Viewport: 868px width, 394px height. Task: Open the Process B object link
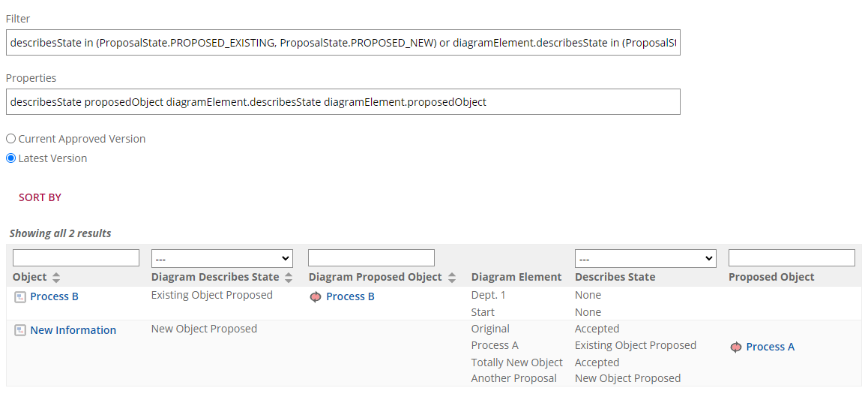(x=54, y=296)
